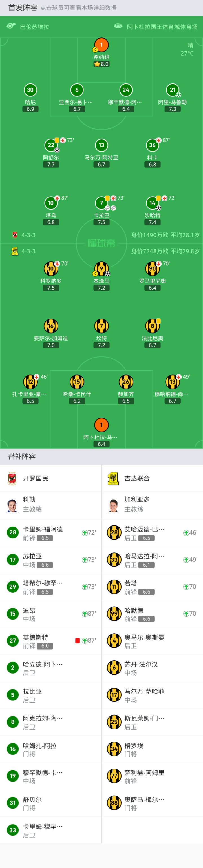View coach 加利亚多 profile photo

click(x=114, y=505)
